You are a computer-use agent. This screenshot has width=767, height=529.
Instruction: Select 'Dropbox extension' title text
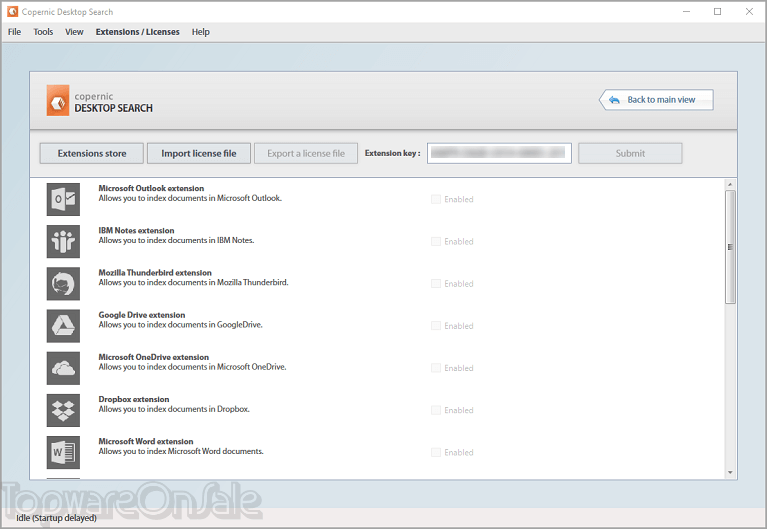(x=134, y=399)
